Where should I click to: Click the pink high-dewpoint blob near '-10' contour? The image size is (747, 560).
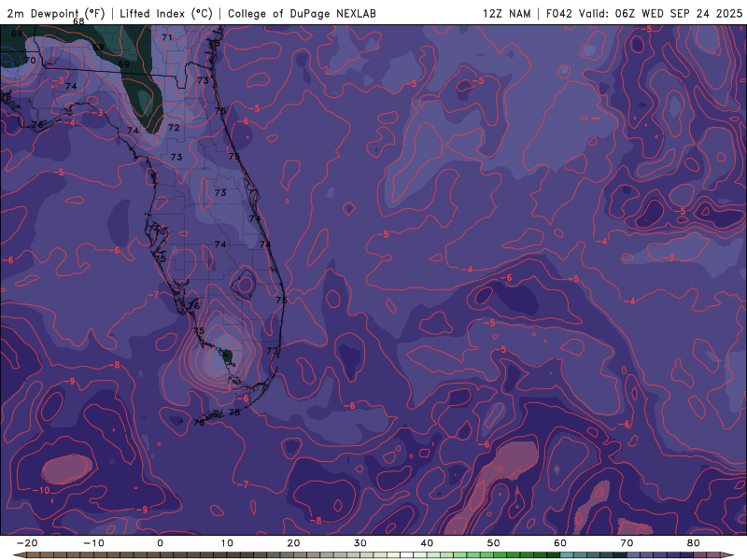[x=66, y=469]
